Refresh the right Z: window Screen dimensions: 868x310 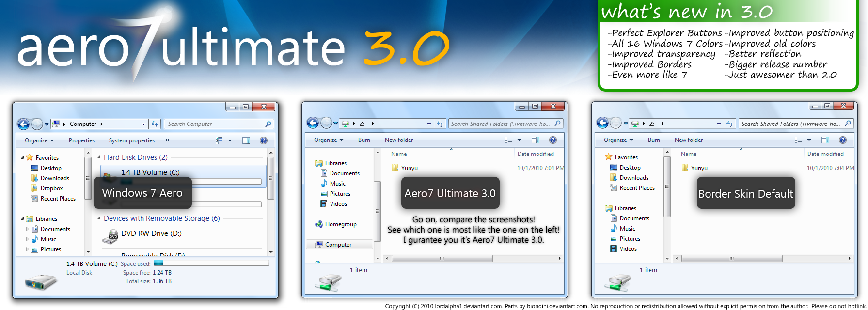(x=730, y=124)
